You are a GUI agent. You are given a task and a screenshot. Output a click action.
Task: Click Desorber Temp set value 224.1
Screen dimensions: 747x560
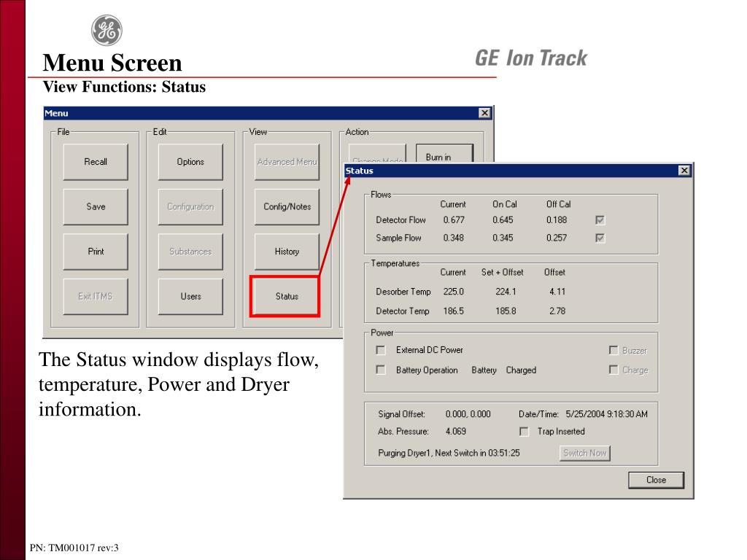pyautogui.click(x=506, y=292)
